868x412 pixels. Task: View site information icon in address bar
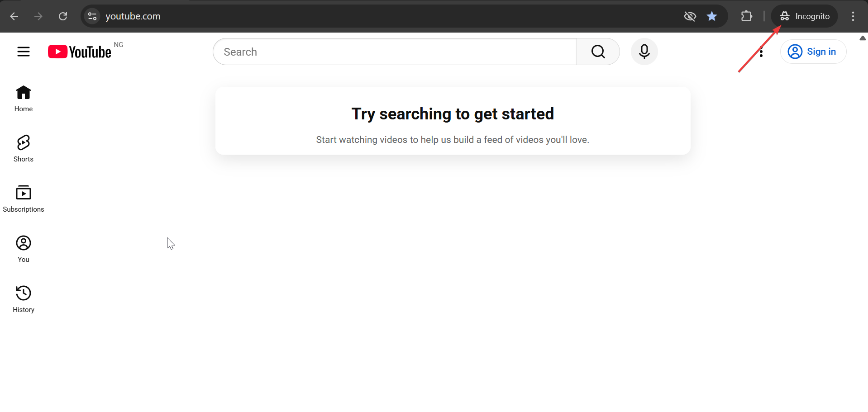(x=92, y=16)
